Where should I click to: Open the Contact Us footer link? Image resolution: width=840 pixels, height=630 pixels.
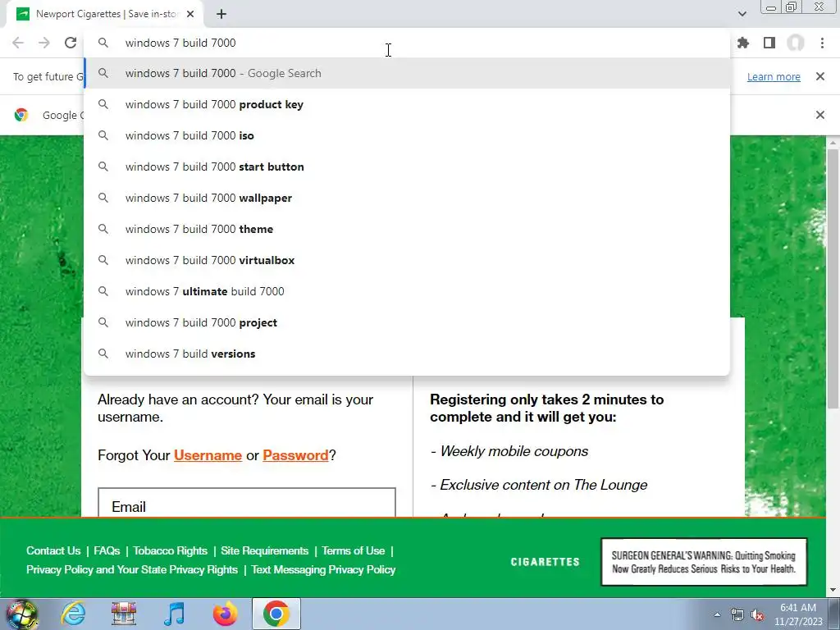pyautogui.click(x=53, y=550)
